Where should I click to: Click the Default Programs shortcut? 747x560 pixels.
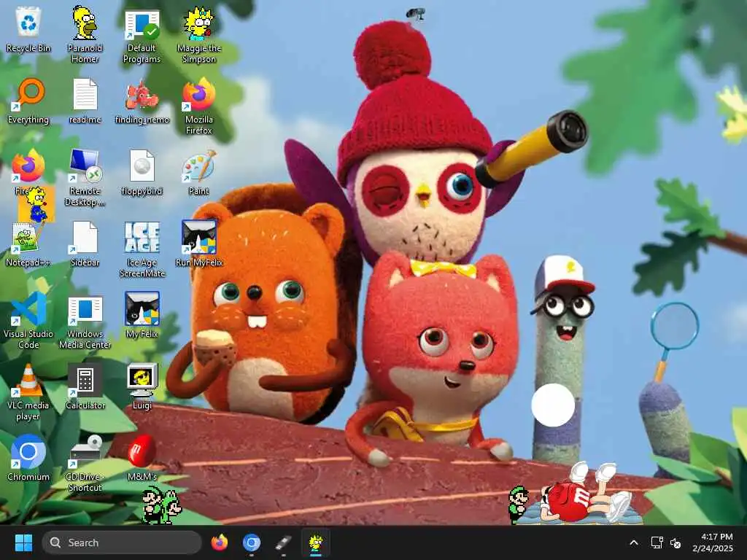(142, 36)
